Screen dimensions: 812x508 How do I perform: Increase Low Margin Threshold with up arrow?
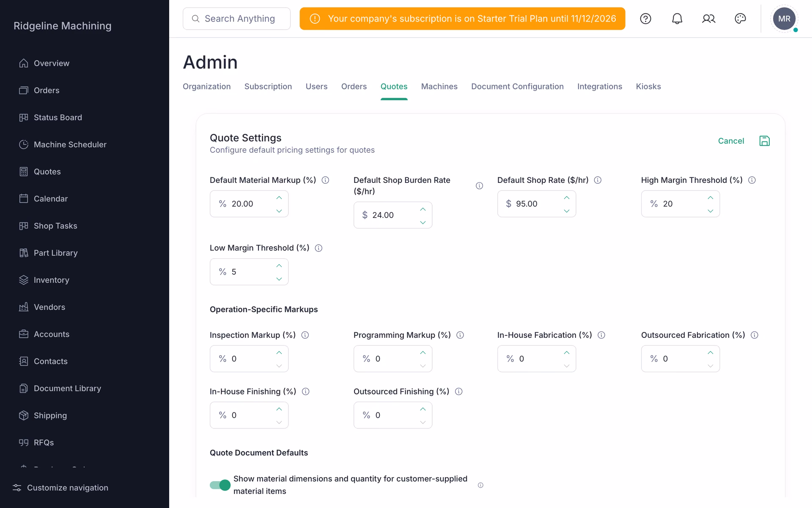(279, 266)
